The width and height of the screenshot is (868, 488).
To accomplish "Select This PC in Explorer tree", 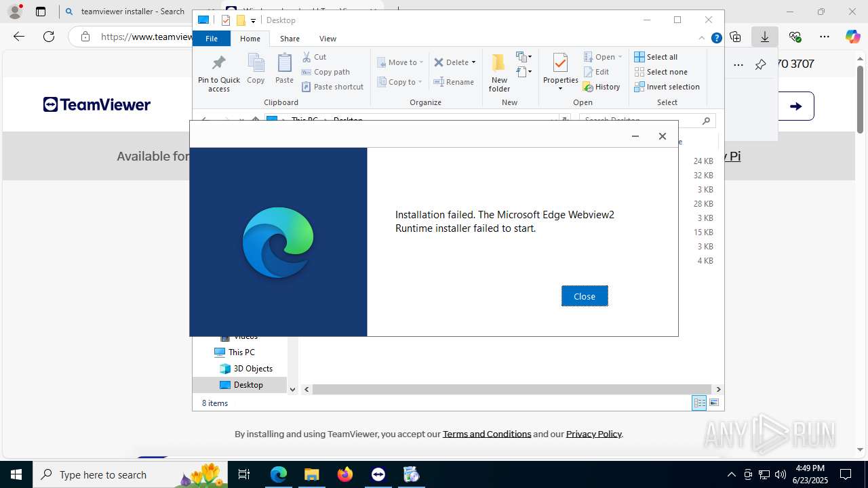I will click(x=241, y=352).
